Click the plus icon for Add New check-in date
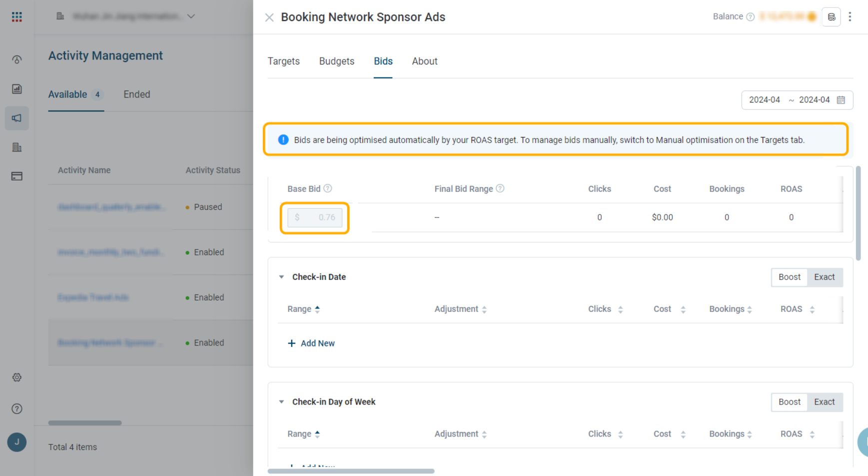868x476 pixels. [x=292, y=343]
